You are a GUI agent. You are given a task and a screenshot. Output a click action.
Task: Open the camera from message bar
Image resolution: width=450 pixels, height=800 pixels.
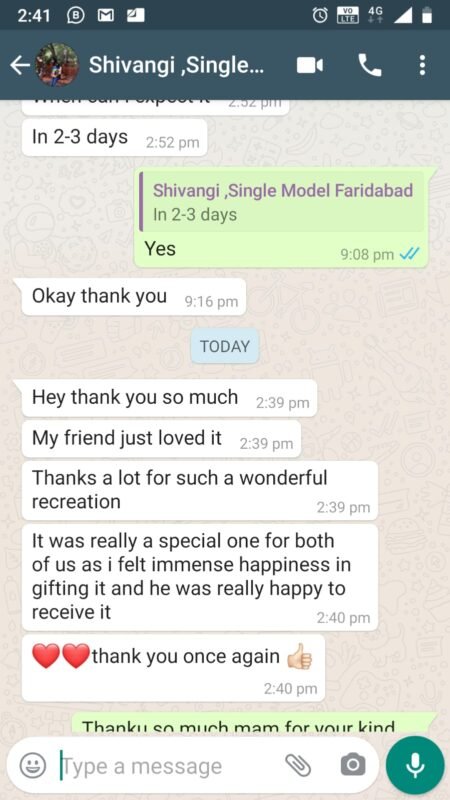coord(353,765)
